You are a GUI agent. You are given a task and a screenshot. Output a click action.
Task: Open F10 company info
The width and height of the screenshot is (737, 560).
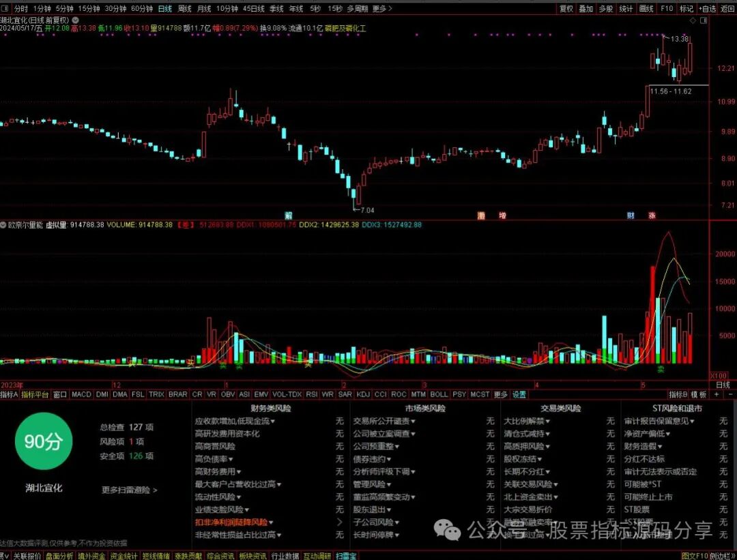[x=667, y=8]
